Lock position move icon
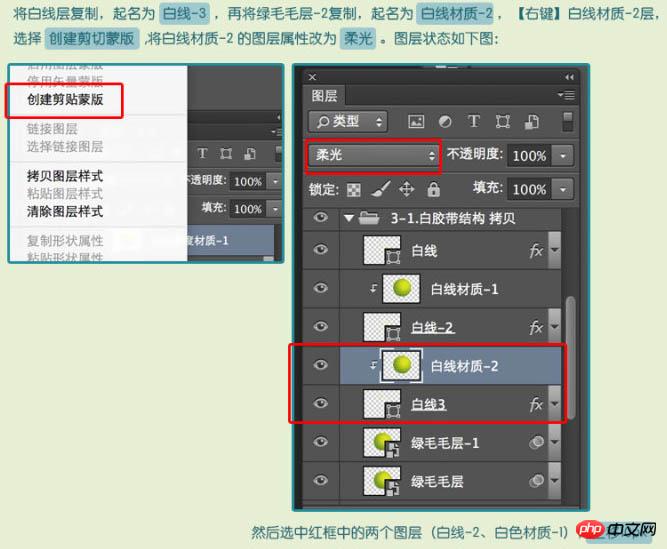 (x=407, y=189)
